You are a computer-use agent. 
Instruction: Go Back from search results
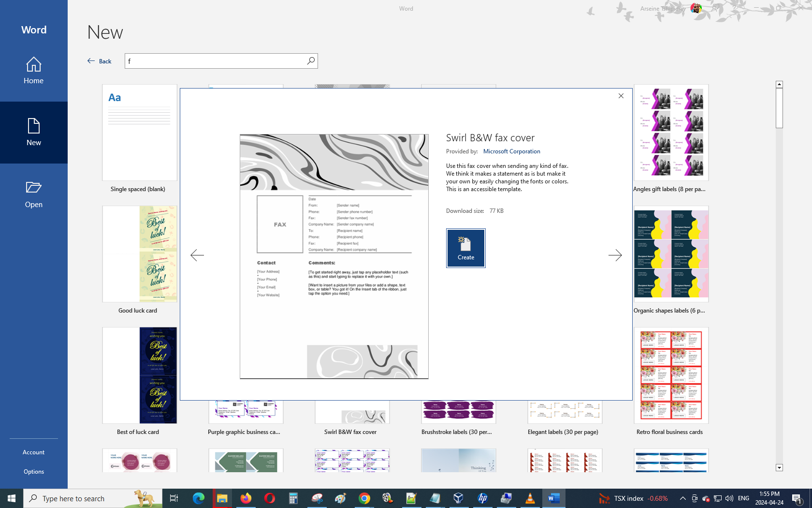[x=100, y=61]
